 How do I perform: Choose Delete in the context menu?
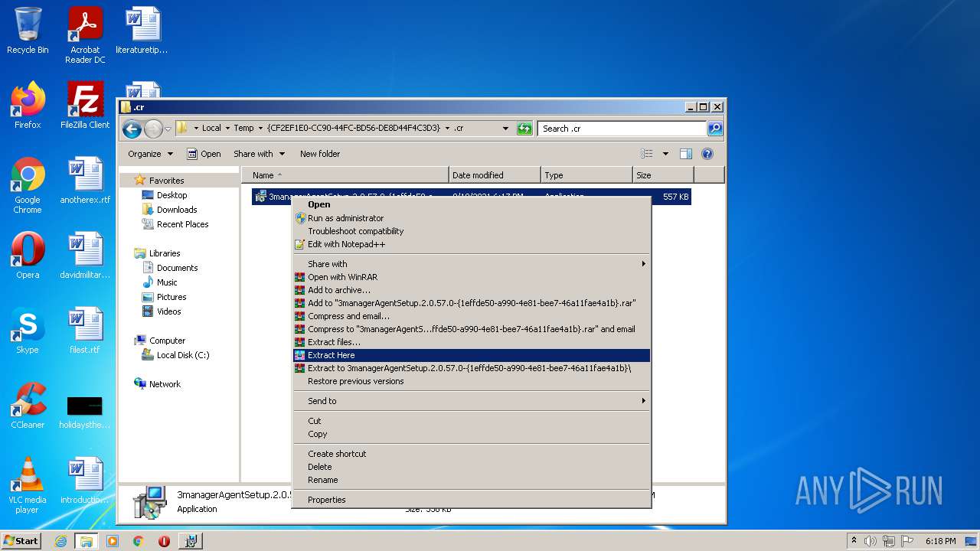click(472, 467)
